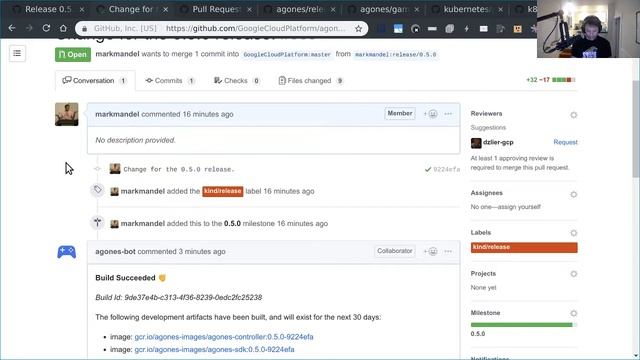The height and width of the screenshot is (360, 640).
Task: Switch to the Conversation tab
Action: point(94,81)
